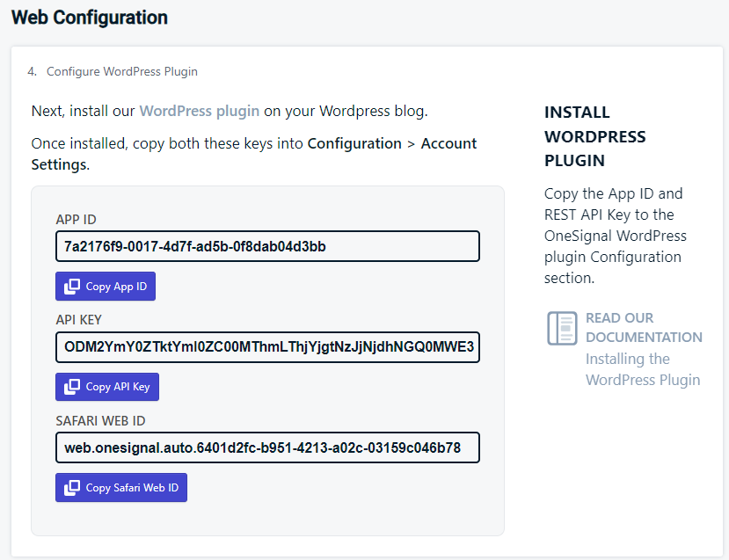This screenshot has width=729, height=560.
Task: Click the copy icon on Copy API Key
Action: click(x=72, y=387)
